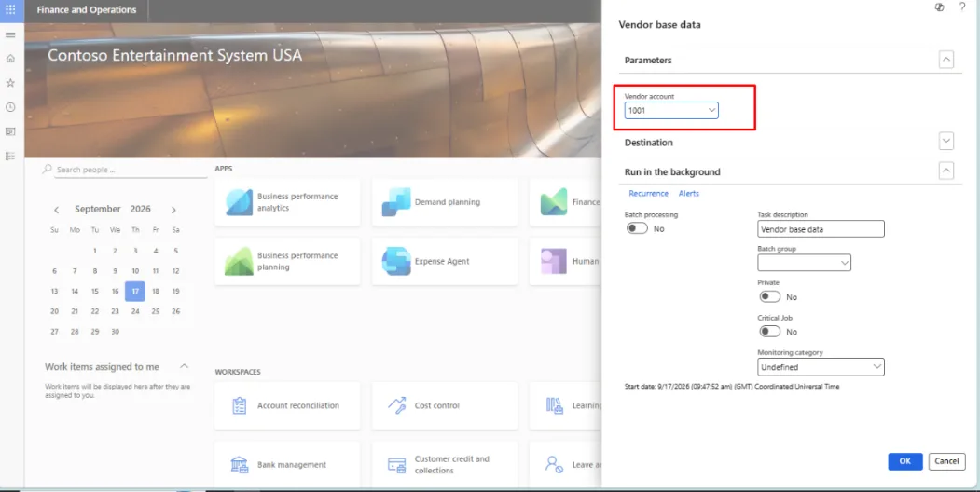The width and height of the screenshot is (980, 492).
Task: Open Business performance analytics app tile
Action: click(x=287, y=202)
